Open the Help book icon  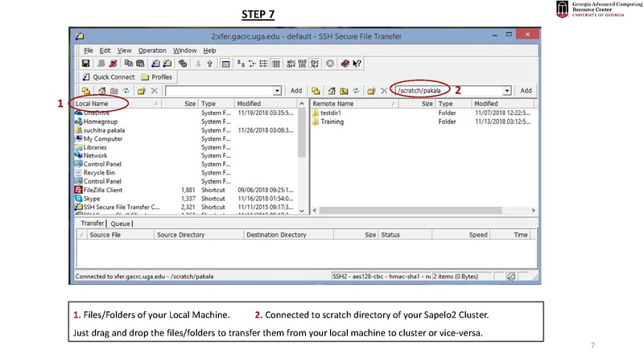[x=345, y=64]
